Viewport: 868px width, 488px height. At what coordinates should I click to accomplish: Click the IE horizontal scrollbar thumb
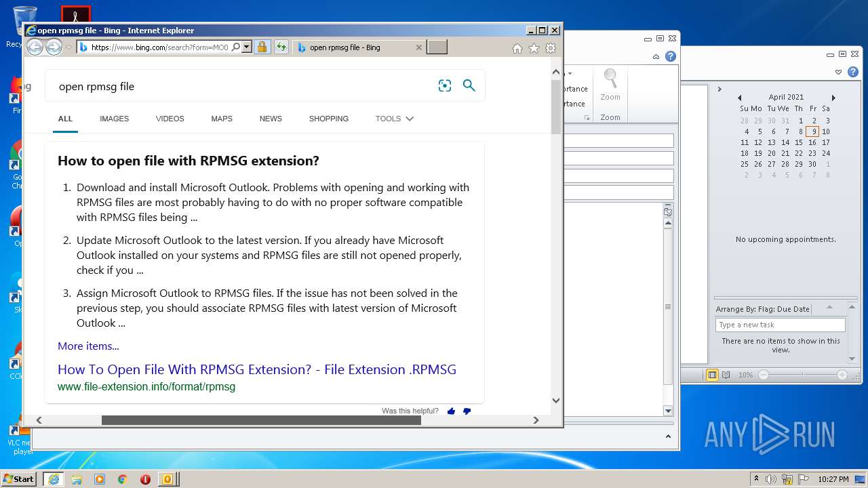(x=261, y=420)
